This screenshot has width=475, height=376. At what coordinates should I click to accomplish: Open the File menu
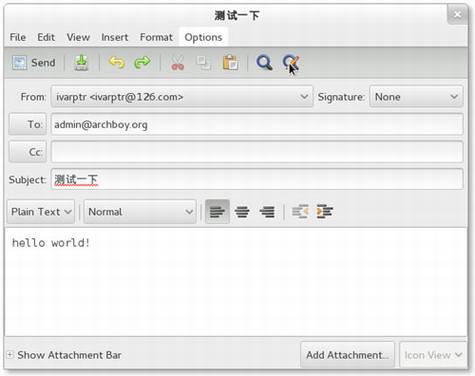[x=18, y=37]
